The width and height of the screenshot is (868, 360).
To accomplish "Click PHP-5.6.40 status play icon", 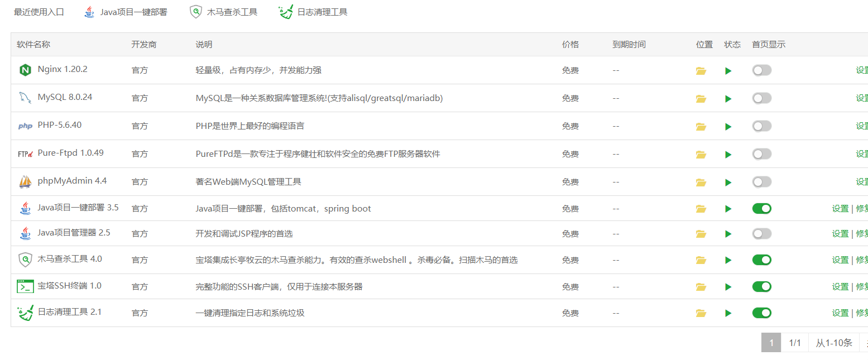I will pos(728,127).
